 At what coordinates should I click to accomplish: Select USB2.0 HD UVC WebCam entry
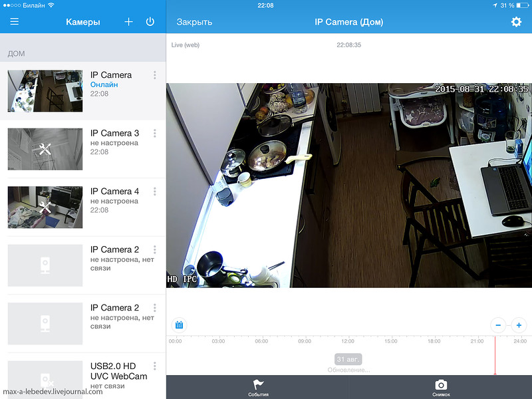click(x=82, y=376)
